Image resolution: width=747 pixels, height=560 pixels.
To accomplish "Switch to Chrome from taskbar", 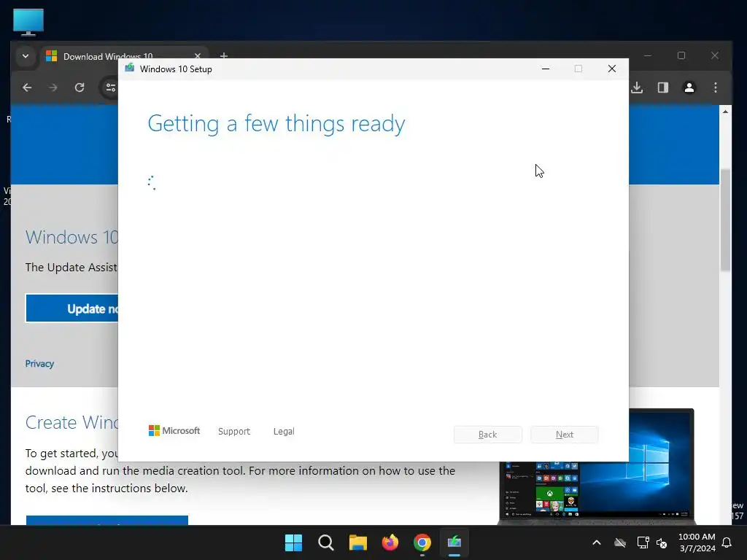I will coord(422,542).
